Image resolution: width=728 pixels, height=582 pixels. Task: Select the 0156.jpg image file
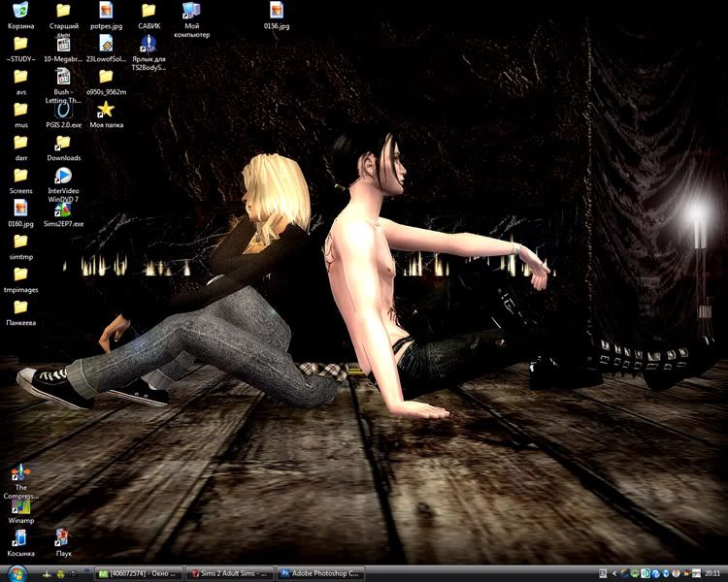coord(277,16)
